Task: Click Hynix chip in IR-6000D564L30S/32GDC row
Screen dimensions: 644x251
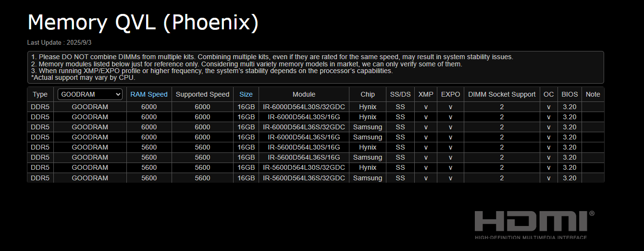Action: pyautogui.click(x=368, y=107)
